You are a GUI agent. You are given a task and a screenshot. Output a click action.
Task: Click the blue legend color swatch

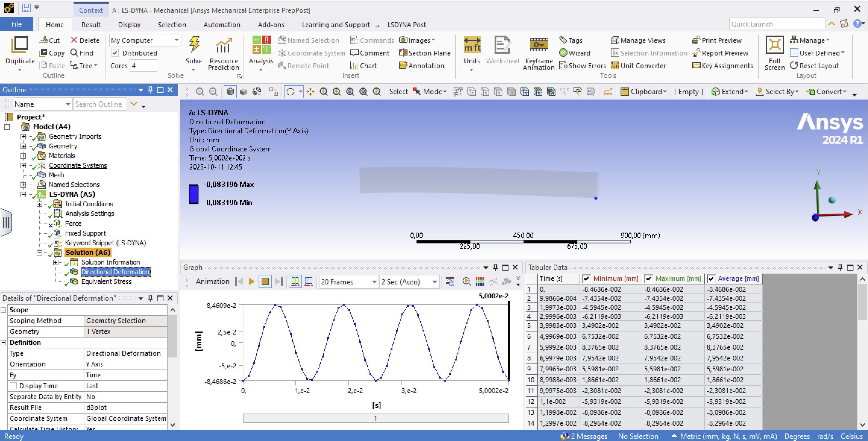tap(194, 194)
